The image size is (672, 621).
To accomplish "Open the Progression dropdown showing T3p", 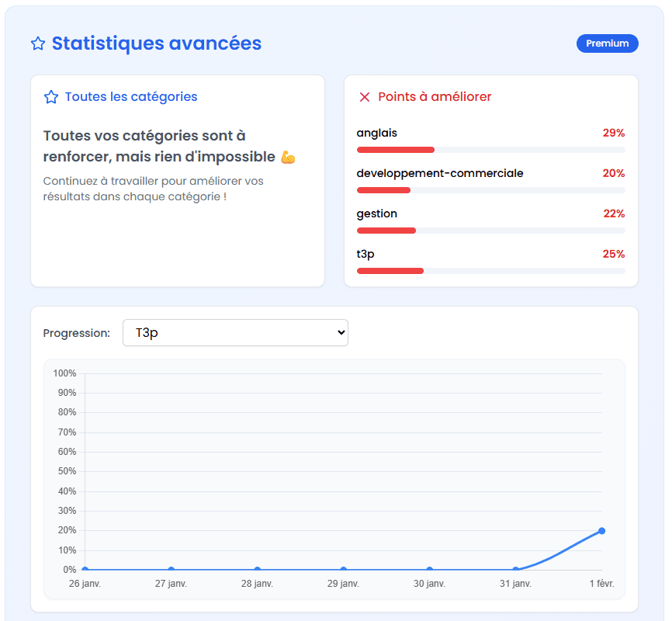I will pos(235,332).
